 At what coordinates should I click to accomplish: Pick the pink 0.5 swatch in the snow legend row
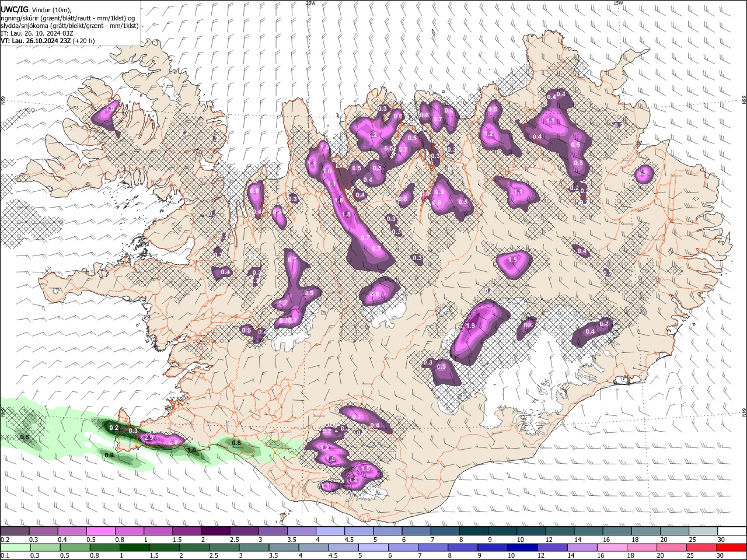click(100, 531)
